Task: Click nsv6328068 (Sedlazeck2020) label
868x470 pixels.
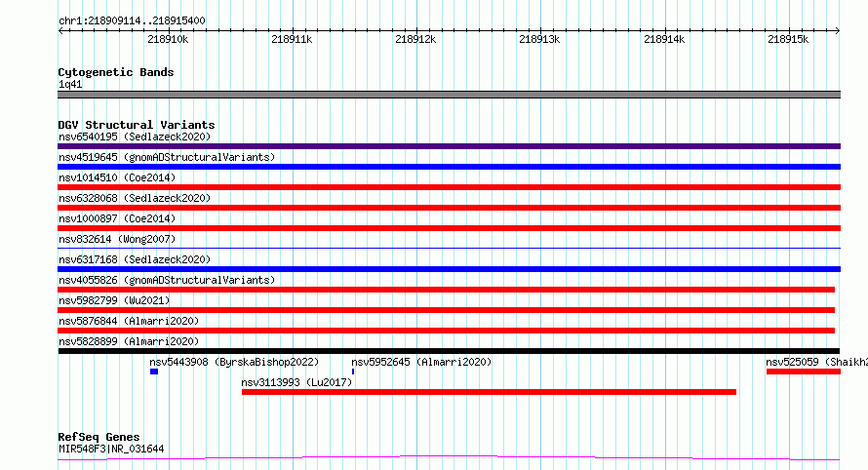Action: click(135, 198)
